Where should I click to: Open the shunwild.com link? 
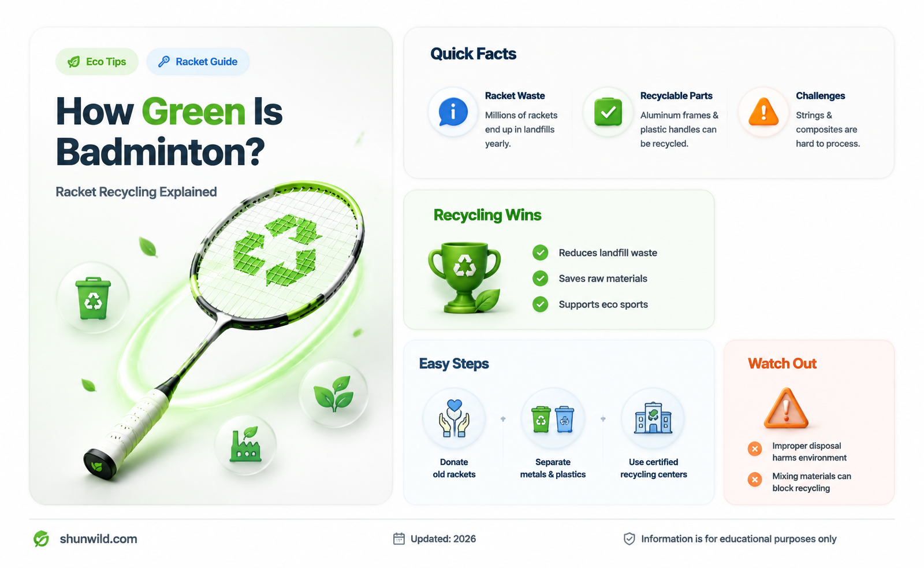(x=98, y=539)
